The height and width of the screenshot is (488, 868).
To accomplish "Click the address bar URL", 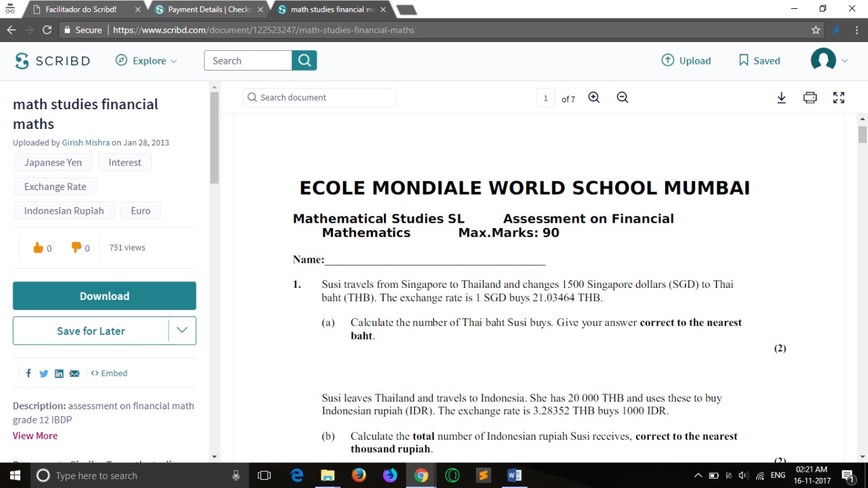I will coord(264,30).
